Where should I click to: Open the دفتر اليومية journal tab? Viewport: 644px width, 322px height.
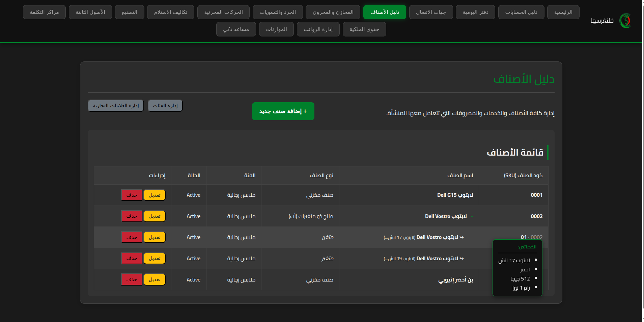[x=475, y=12]
